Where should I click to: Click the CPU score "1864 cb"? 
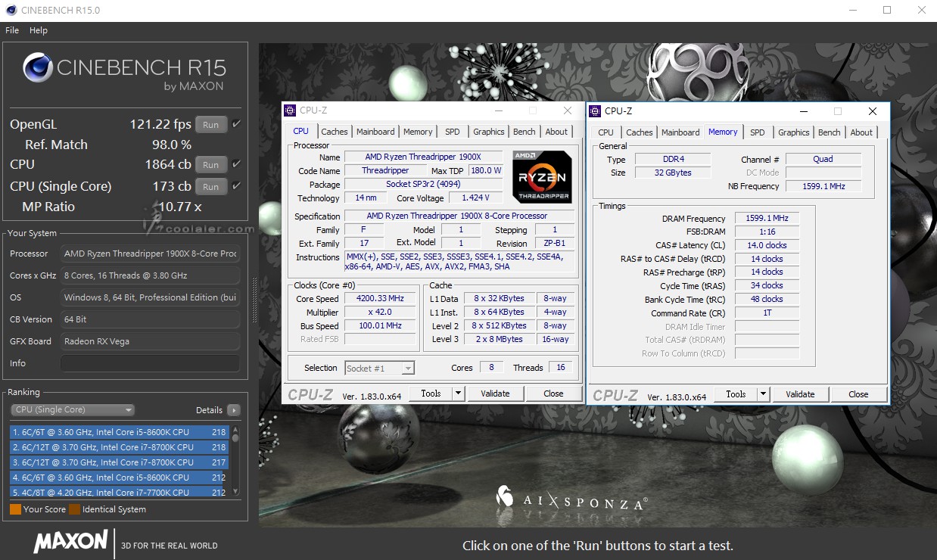tap(168, 164)
